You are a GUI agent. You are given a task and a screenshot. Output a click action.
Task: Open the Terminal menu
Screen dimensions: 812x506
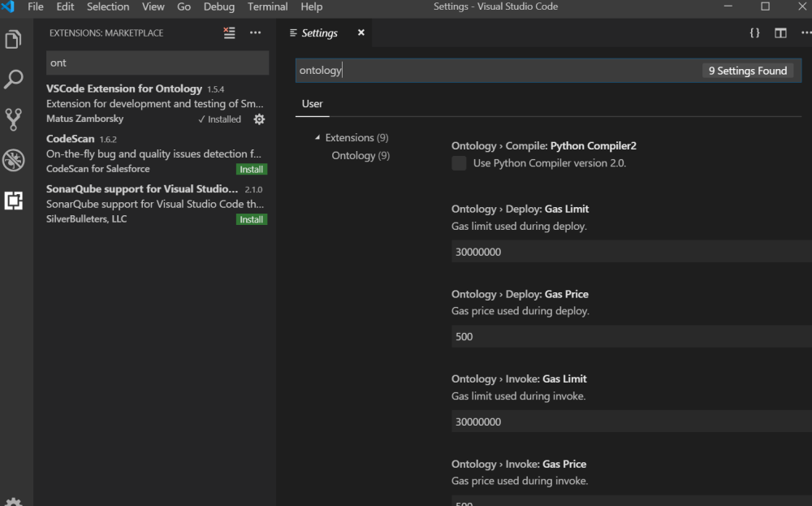[267, 6]
